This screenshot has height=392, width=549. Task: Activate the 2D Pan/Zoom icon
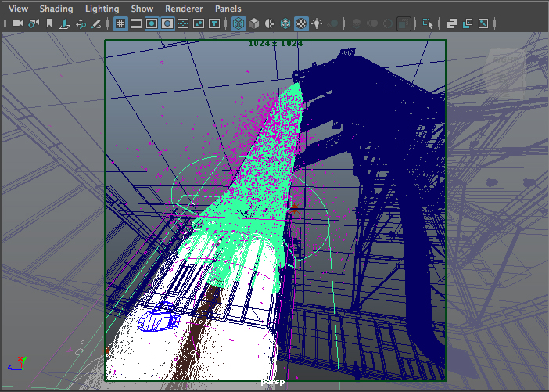click(x=81, y=23)
